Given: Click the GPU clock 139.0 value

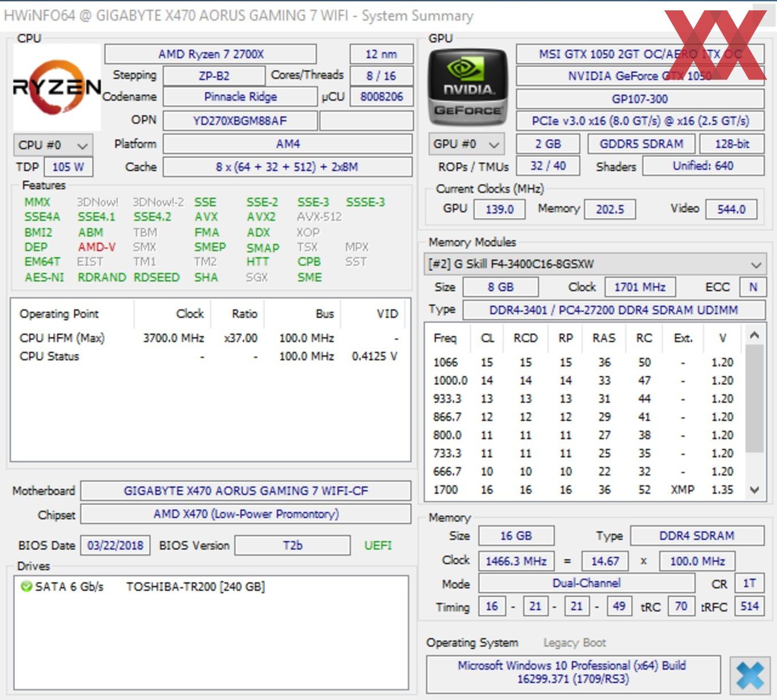Looking at the screenshot, I should click(x=499, y=209).
